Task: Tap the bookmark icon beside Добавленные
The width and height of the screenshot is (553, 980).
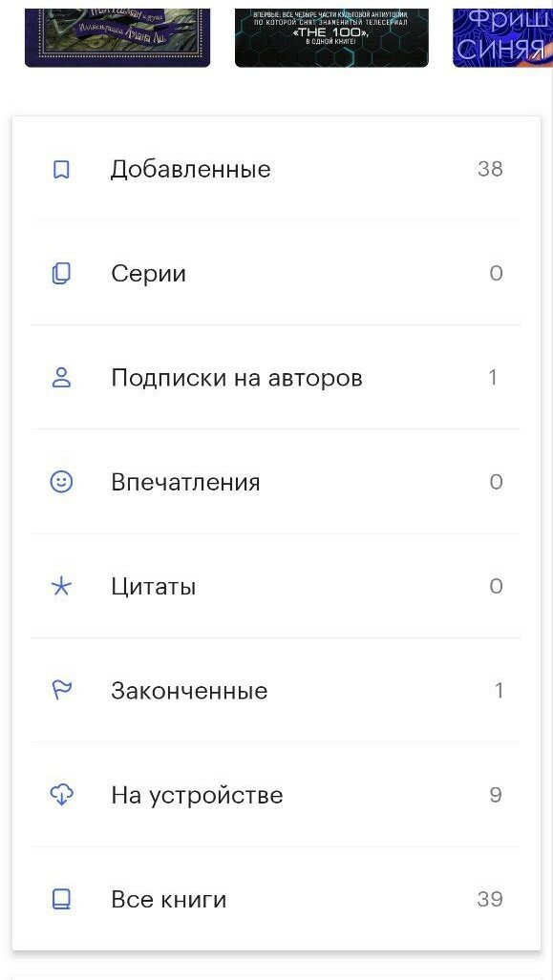Action: tap(61, 169)
